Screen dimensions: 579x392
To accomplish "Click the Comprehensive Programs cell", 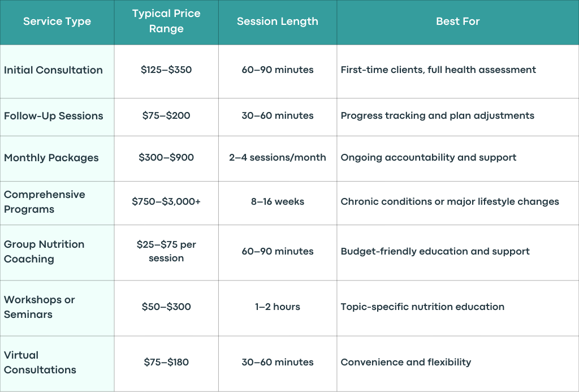I will coord(57,203).
